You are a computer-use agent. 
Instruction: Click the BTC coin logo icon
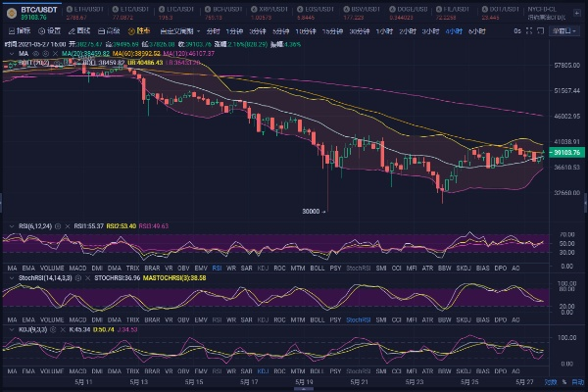point(12,13)
